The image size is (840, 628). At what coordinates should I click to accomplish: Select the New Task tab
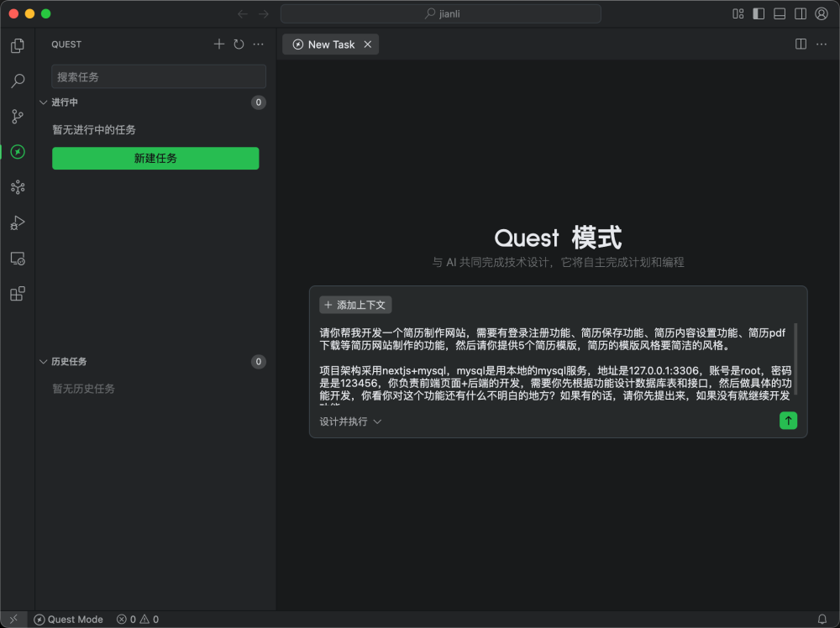coord(329,44)
